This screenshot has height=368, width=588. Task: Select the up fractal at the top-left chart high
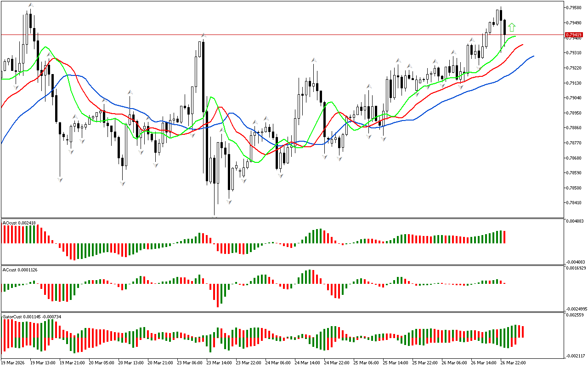(30, 5)
